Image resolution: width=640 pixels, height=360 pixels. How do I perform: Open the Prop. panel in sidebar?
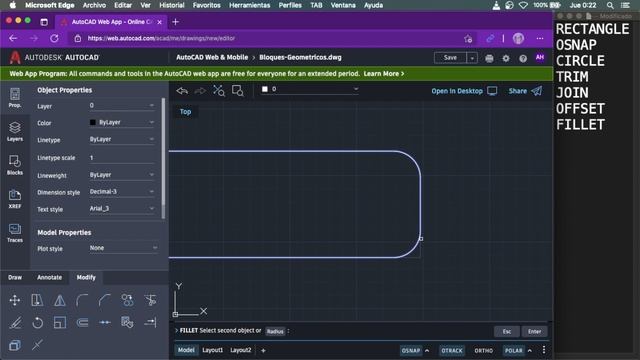coord(15,98)
